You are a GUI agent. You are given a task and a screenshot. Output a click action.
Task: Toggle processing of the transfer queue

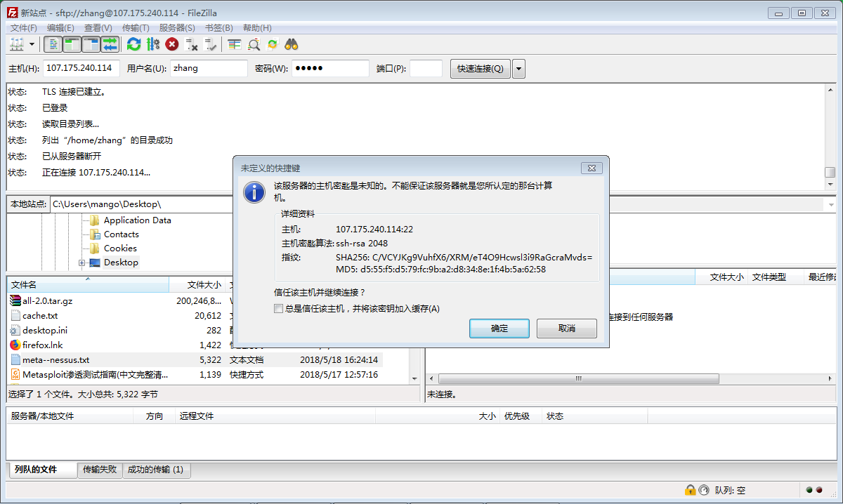[x=152, y=44]
